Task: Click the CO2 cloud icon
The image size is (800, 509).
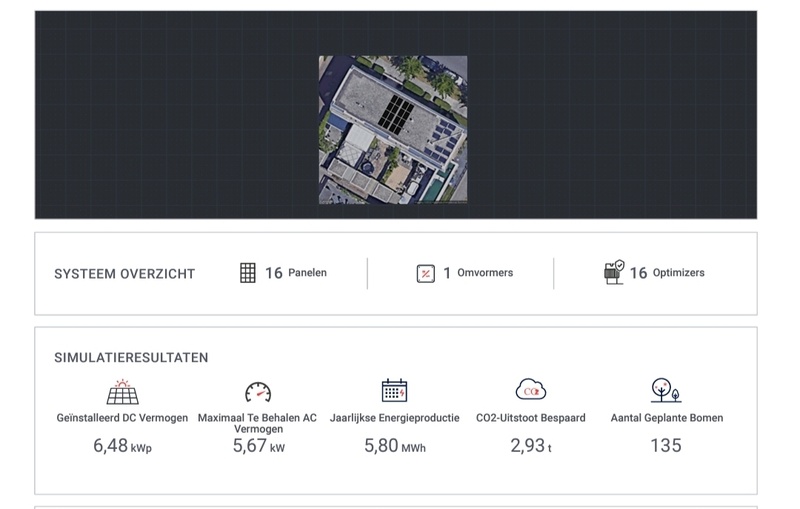Action: [531, 389]
